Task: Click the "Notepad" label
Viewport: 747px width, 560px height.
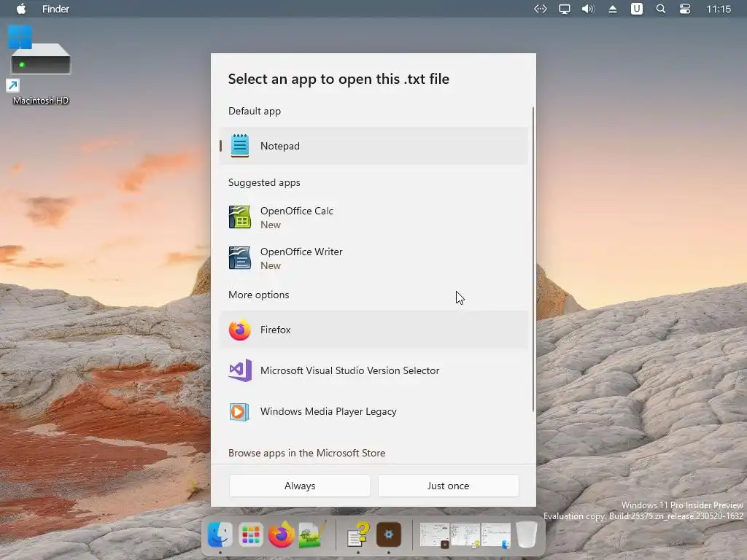Action: click(x=280, y=146)
